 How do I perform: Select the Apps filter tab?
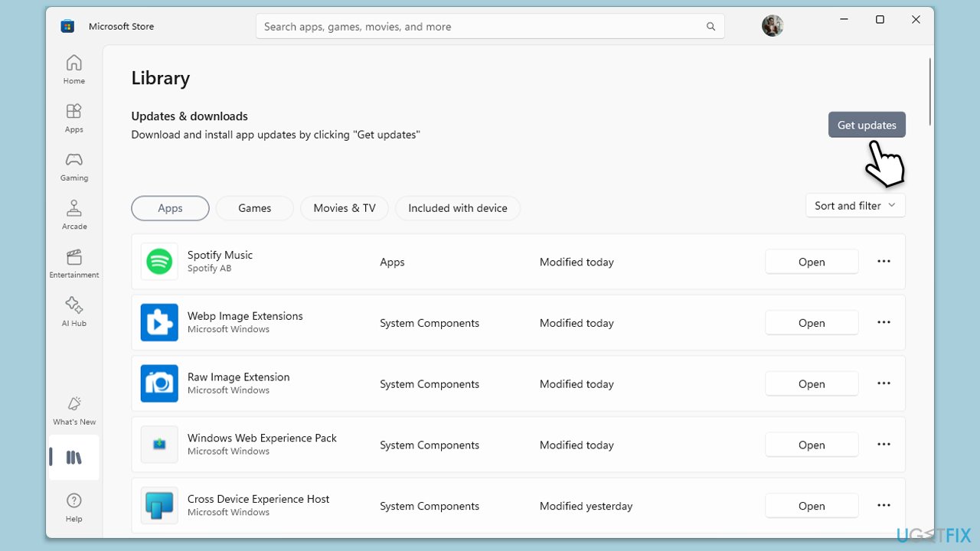[x=170, y=208]
